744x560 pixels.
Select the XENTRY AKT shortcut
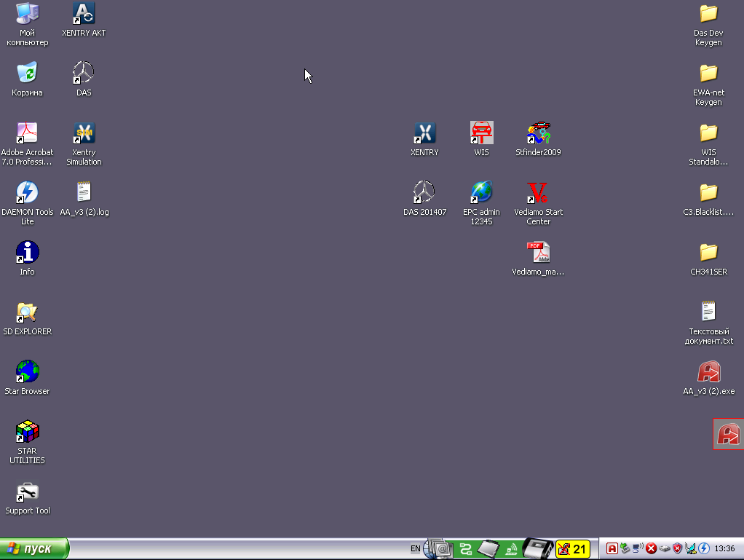coord(84,19)
